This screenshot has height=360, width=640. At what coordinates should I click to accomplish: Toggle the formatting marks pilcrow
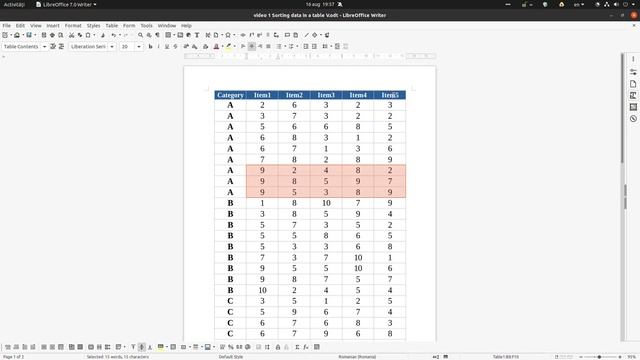tap(158, 35)
